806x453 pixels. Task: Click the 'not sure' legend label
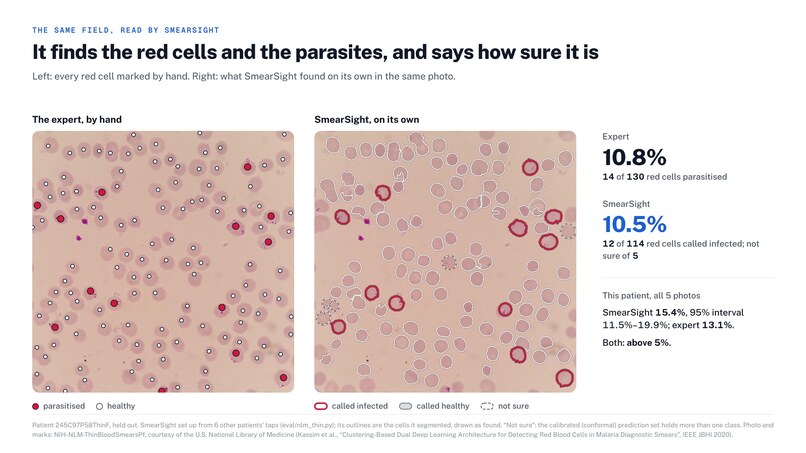click(513, 406)
